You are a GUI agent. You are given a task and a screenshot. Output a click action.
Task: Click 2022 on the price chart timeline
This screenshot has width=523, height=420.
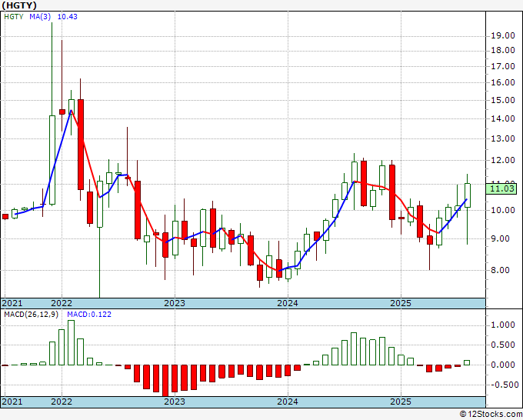pos(62,303)
